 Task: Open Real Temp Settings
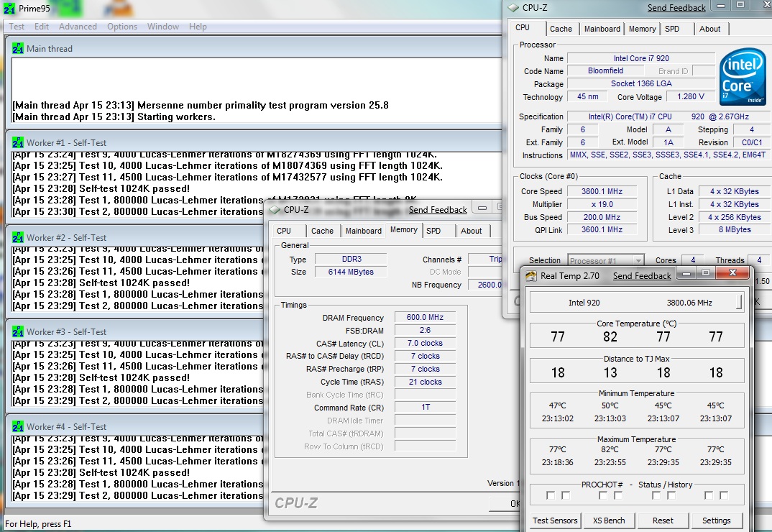[717, 520]
